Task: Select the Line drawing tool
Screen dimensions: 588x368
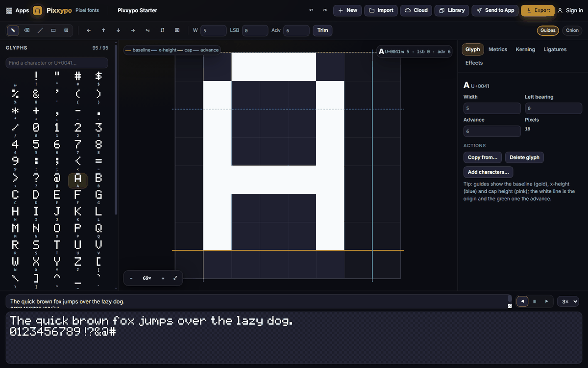Action: pos(40,30)
